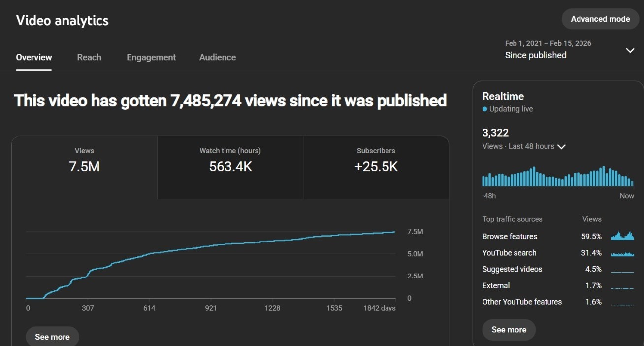Click See more below the views chart

click(x=52, y=337)
